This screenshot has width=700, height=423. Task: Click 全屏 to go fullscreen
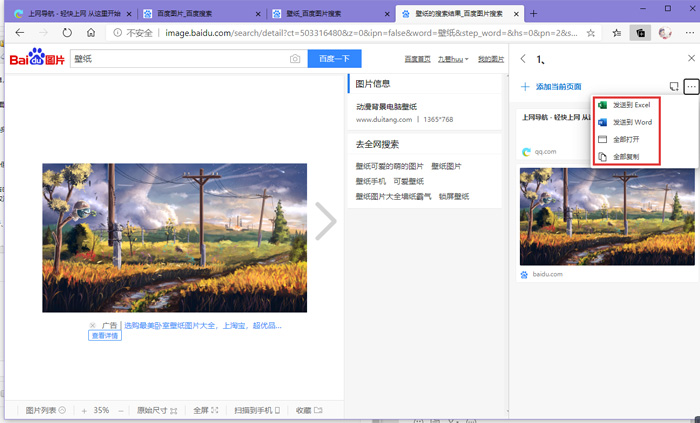click(x=206, y=411)
